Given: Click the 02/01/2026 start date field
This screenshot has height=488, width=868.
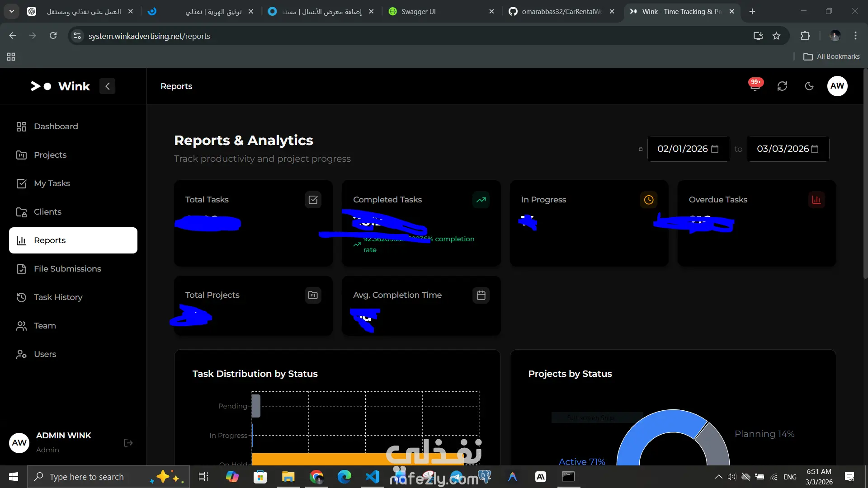Looking at the screenshot, I should click(682, 149).
